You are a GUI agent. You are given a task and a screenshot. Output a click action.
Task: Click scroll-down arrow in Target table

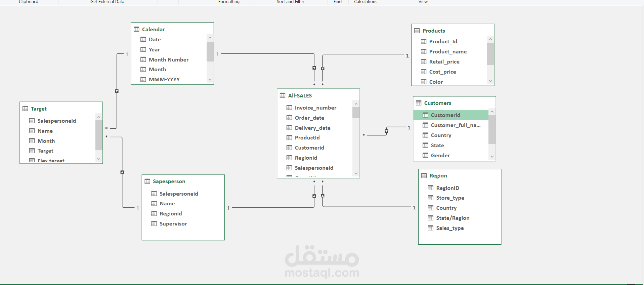point(99,159)
